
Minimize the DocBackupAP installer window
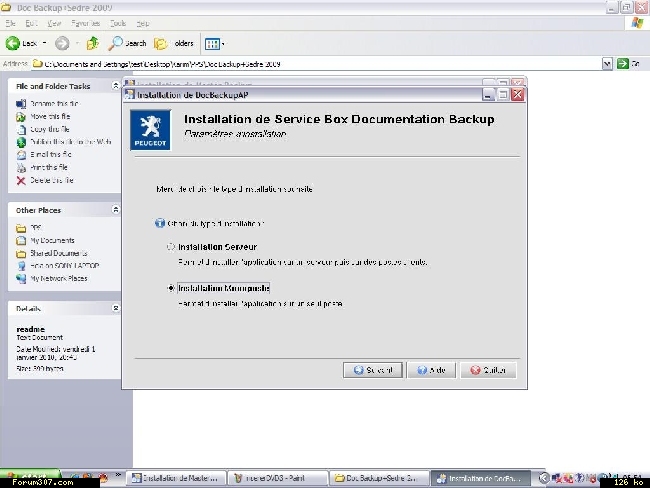[x=488, y=95]
